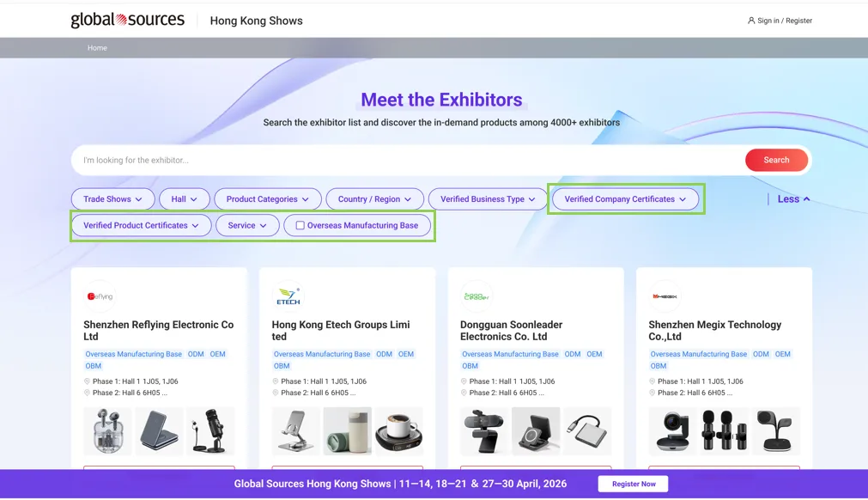Viewport: 868px width, 500px height.
Task: Click OEM tag on Soonleader card
Action: pyautogui.click(x=594, y=354)
